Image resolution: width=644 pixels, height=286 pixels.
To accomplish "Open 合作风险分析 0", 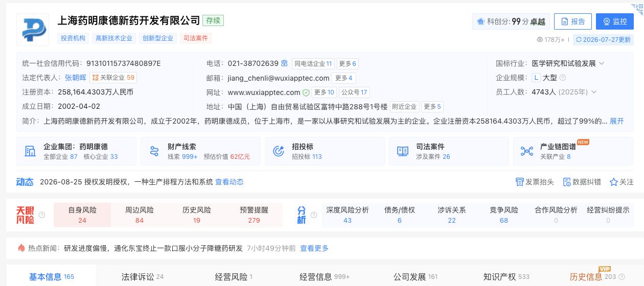I will 556,215.
